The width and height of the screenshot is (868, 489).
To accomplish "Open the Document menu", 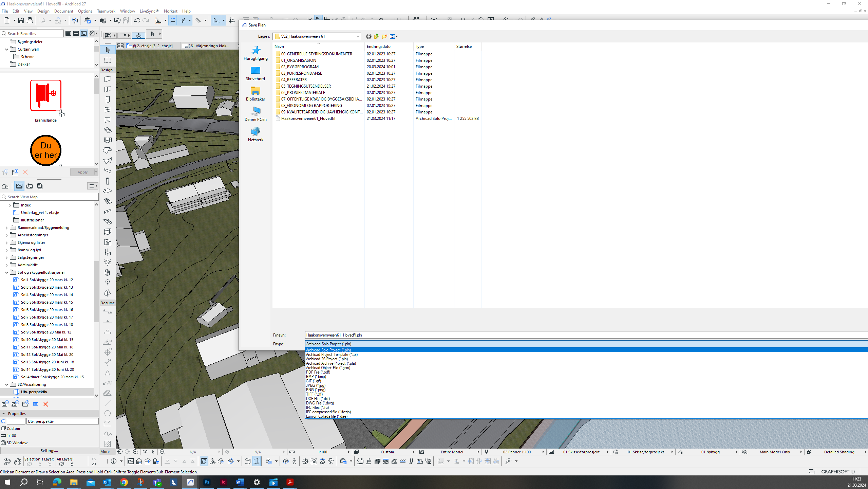I will pyautogui.click(x=63, y=11).
